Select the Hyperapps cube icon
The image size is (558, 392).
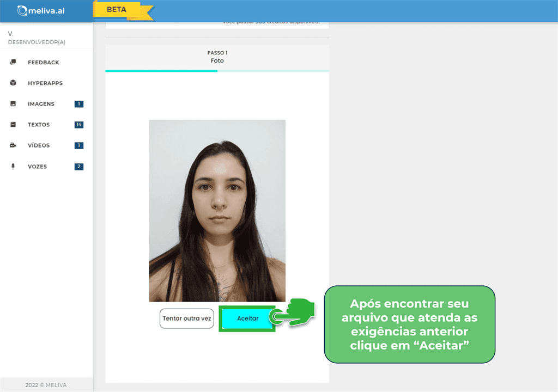click(13, 83)
